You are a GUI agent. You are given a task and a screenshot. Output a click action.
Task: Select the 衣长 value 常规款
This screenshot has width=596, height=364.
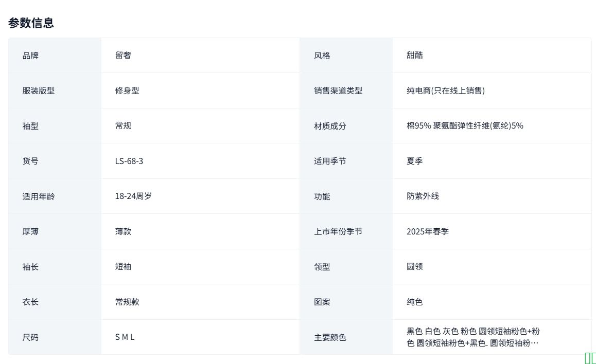pos(127,302)
